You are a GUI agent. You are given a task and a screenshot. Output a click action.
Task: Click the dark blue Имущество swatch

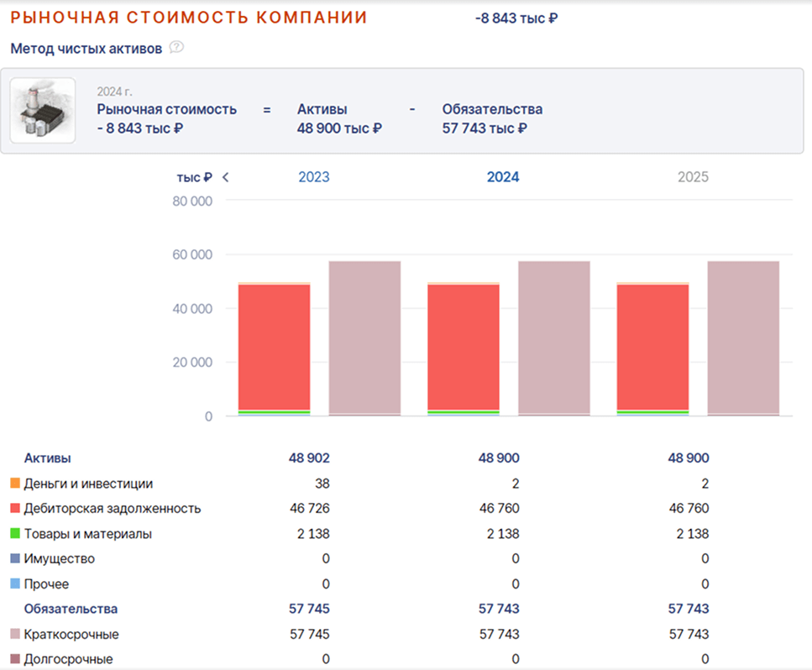click(15, 558)
